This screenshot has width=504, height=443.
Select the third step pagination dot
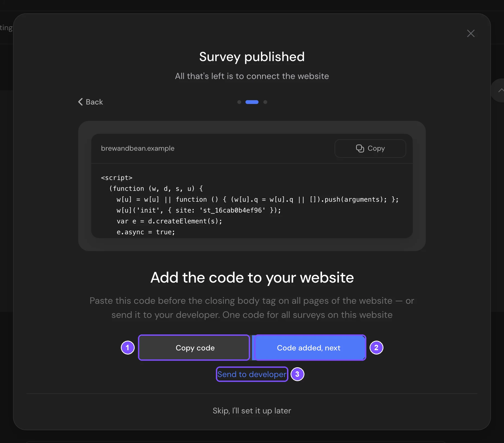coord(265,102)
